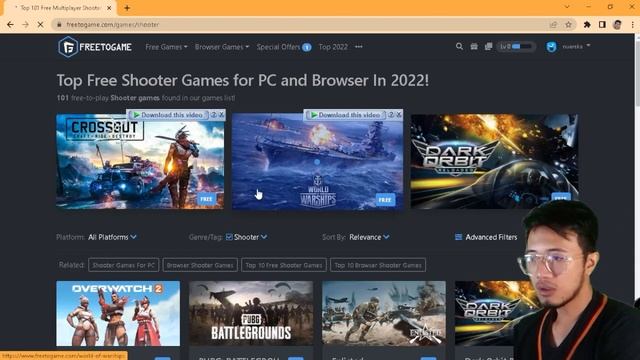Open the game library collection icon
The height and width of the screenshot is (360, 640).
pos(488,47)
